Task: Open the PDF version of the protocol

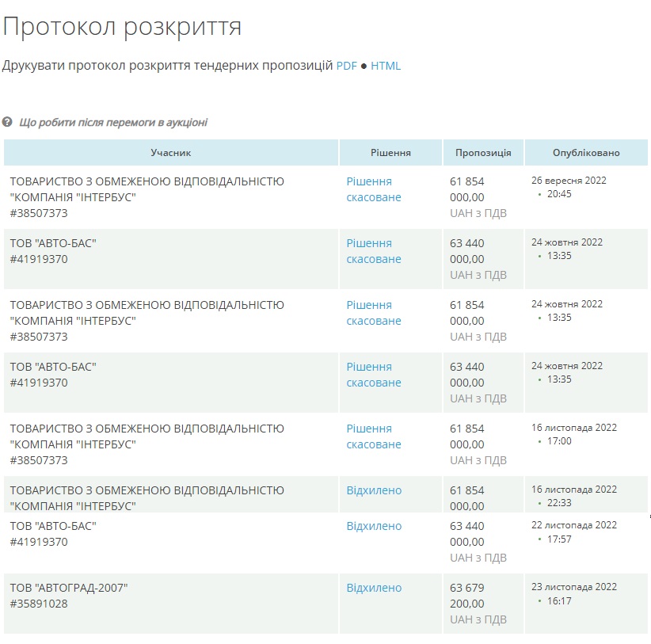Action: 347,66
